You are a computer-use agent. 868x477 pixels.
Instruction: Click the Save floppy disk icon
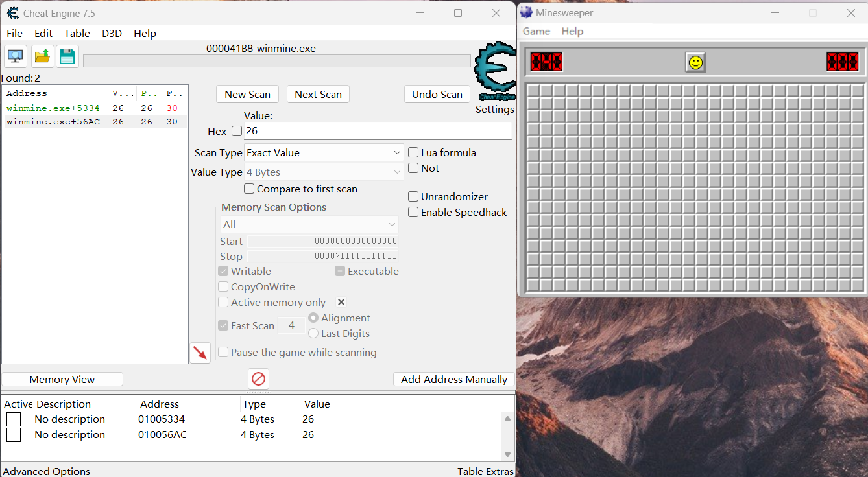coord(67,56)
